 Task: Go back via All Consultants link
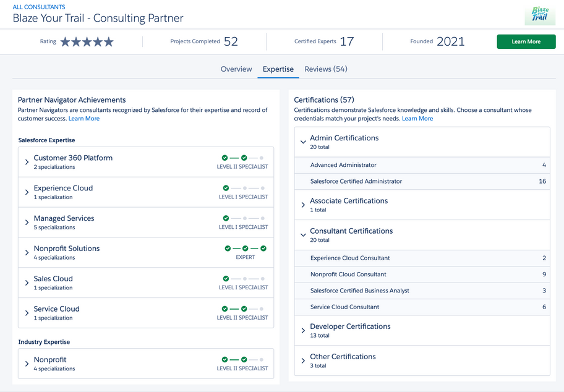coord(39,7)
